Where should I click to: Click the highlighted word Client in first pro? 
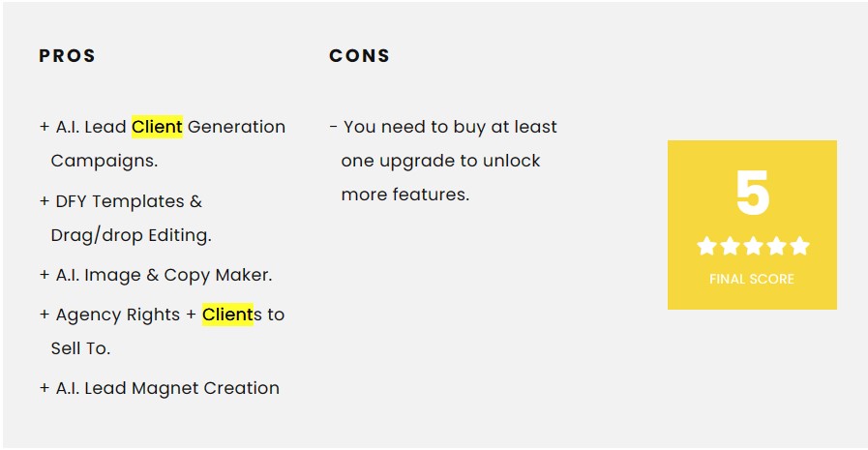click(x=157, y=127)
